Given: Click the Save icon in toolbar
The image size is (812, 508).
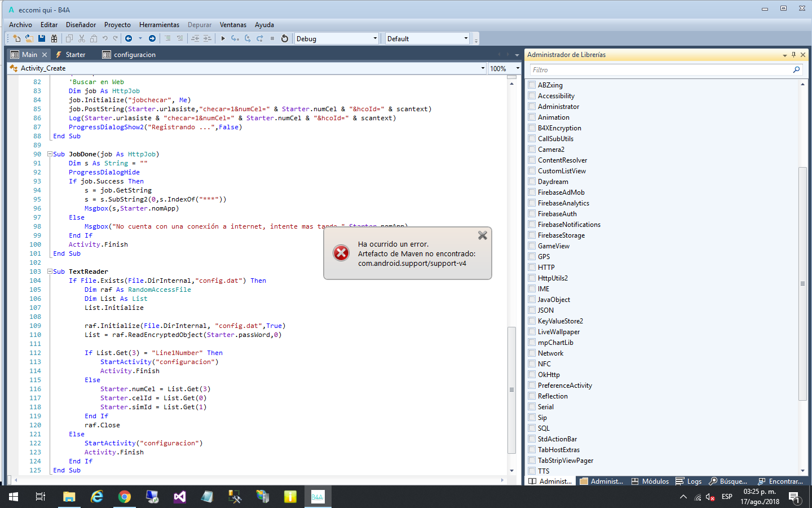Looking at the screenshot, I should [x=42, y=38].
